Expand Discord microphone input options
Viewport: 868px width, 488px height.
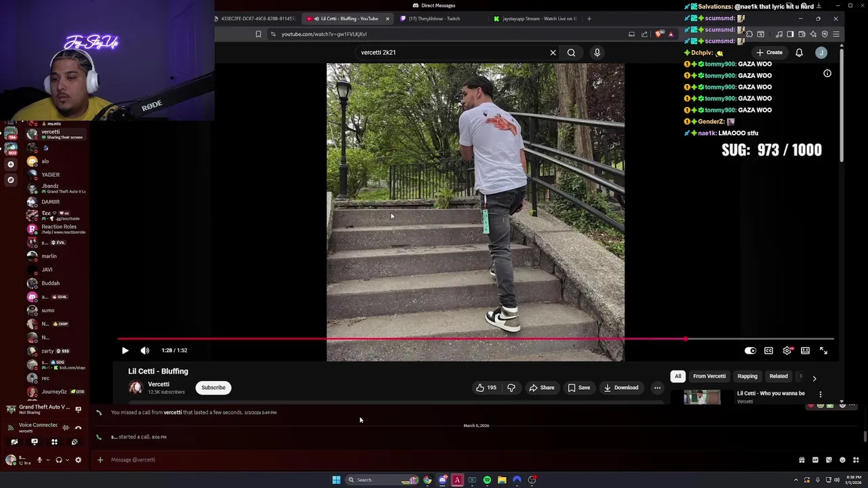[x=48, y=460]
